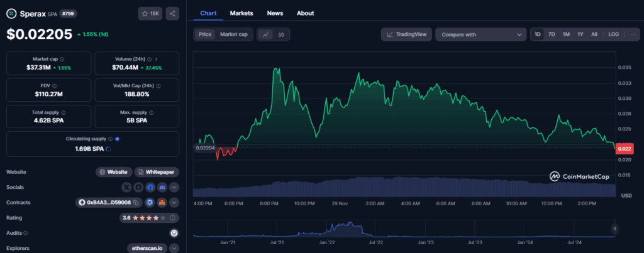Click the 0.022 current price label
This screenshot has width=644, height=253.
pyautogui.click(x=625, y=149)
